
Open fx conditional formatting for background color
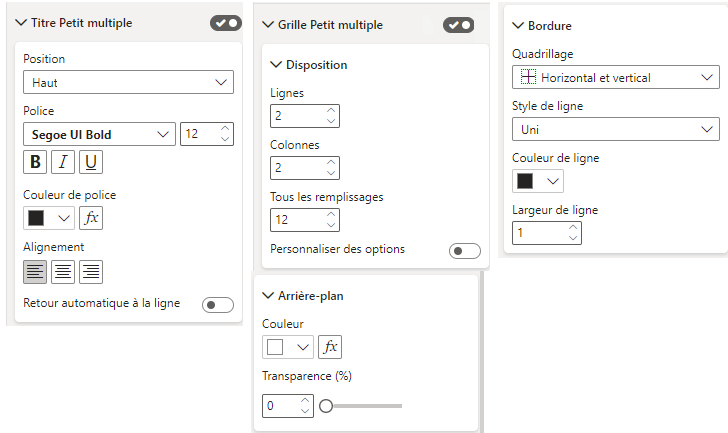pos(330,347)
